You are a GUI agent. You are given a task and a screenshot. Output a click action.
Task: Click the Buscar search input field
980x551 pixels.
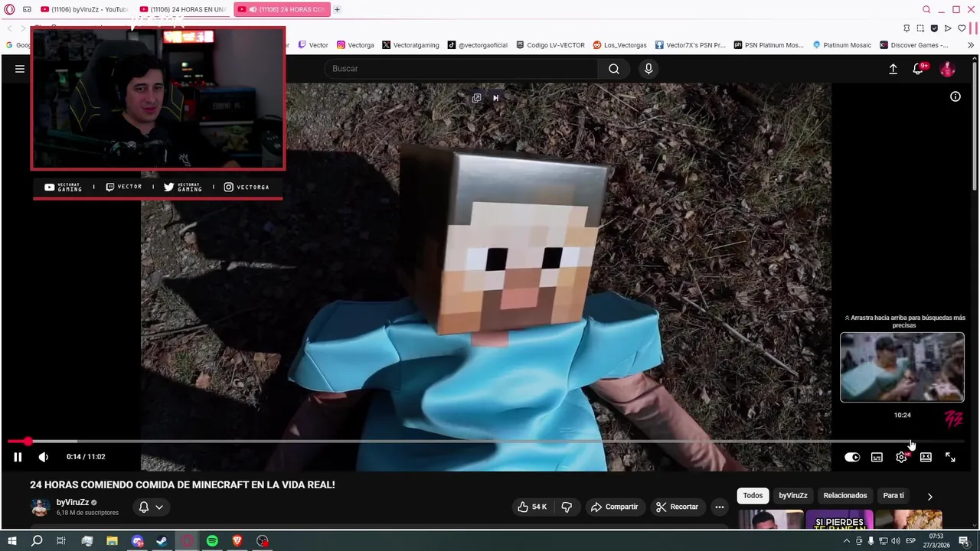[462, 69]
